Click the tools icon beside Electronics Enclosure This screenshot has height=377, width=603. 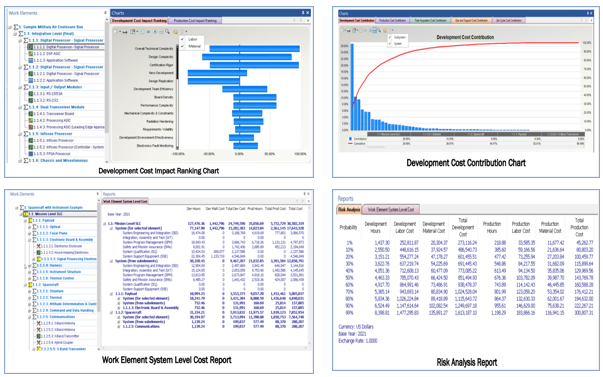[38, 246]
